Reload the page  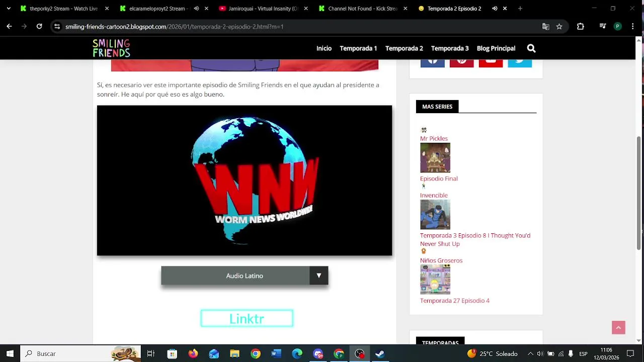point(39,27)
